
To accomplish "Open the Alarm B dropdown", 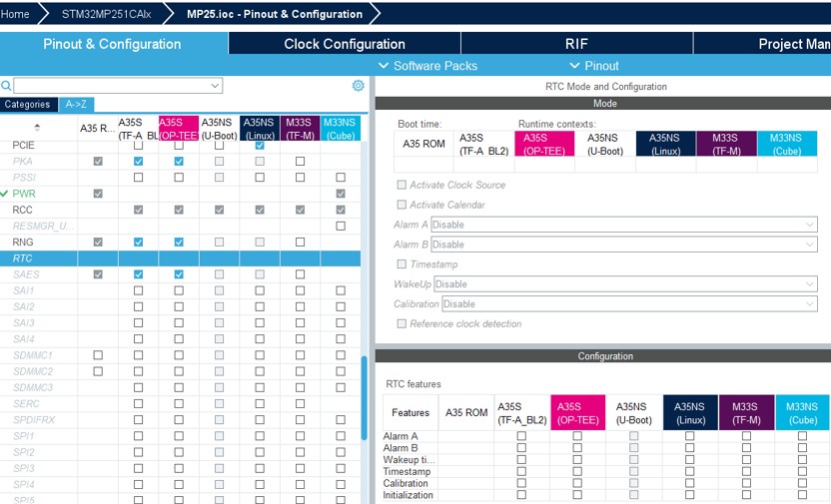I will pyautogui.click(x=624, y=245).
